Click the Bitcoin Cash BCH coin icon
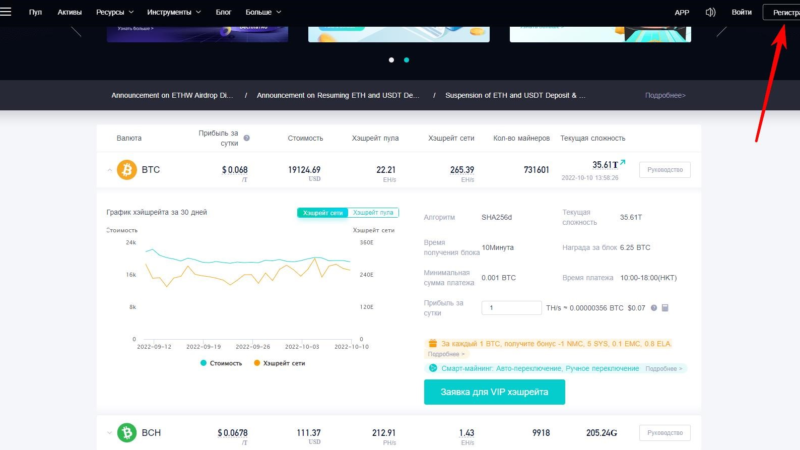This screenshot has width=800, height=450. point(127,433)
